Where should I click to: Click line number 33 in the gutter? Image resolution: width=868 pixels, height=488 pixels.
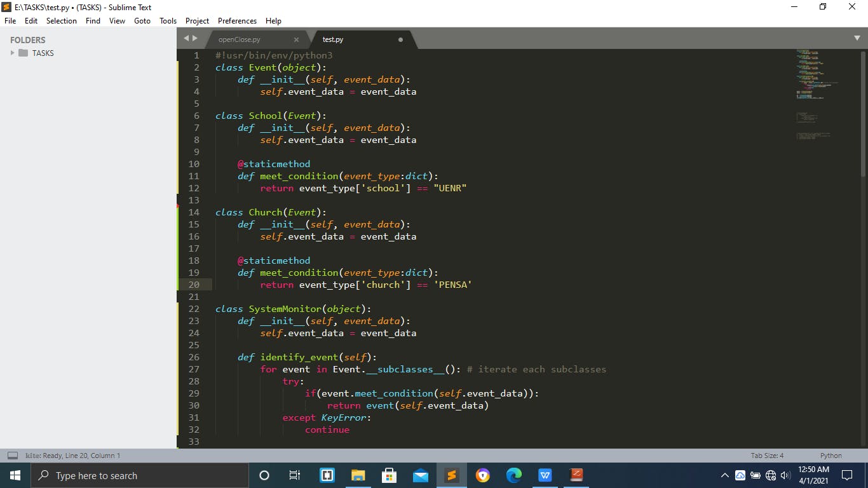coord(194,442)
